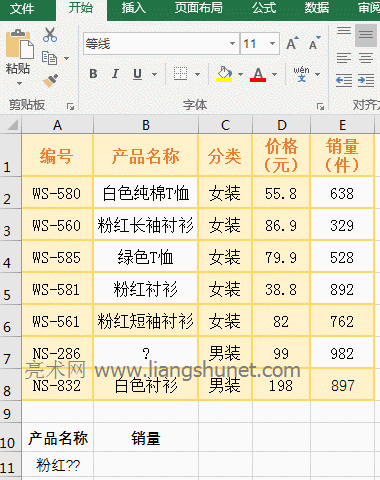
Task: Apply cell borders icon
Action: point(180,74)
